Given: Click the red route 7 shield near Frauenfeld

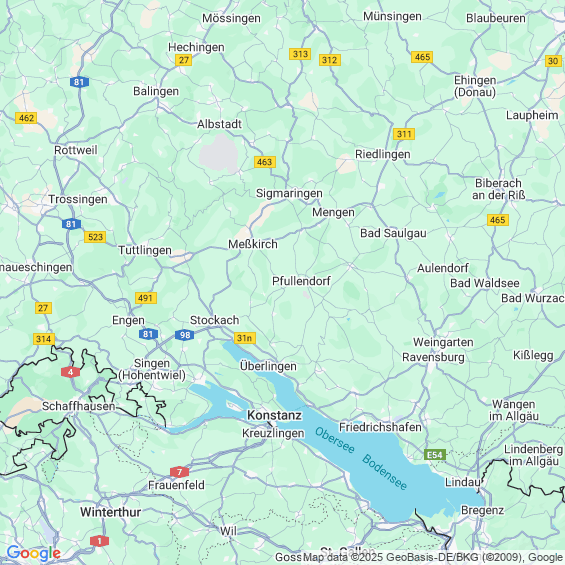Looking at the screenshot, I should click(179, 472).
